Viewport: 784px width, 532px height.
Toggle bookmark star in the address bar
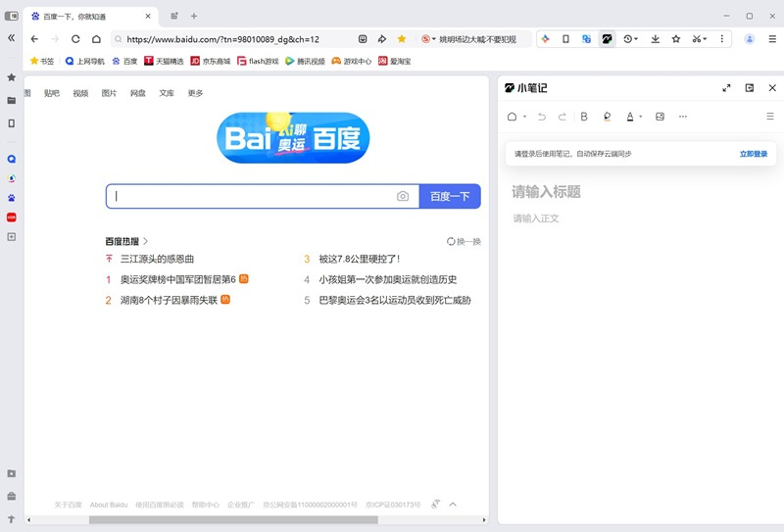point(402,39)
